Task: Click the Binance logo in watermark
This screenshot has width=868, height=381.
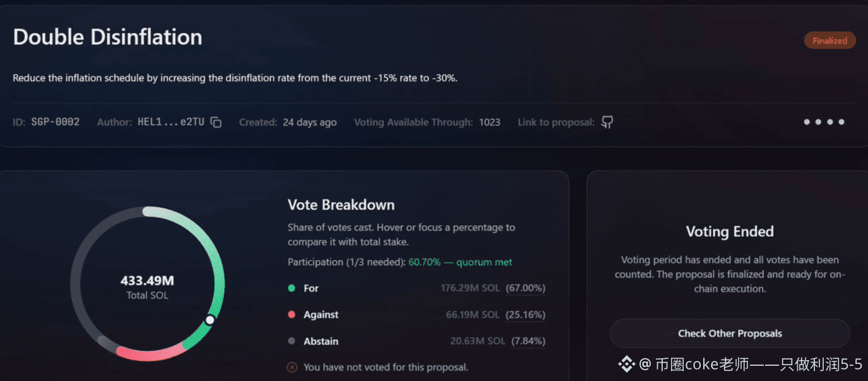Action: tap(626, 365)
